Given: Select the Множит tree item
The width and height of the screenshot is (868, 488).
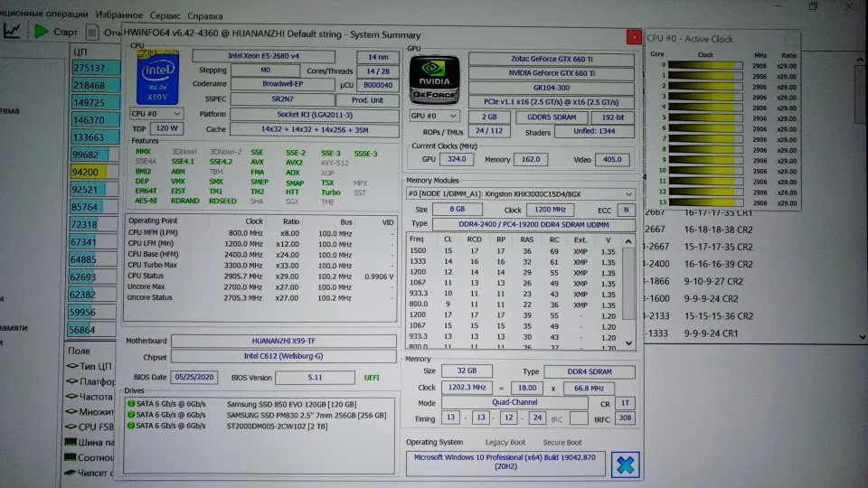Looking at the screenshot, I should pos(90,412).
